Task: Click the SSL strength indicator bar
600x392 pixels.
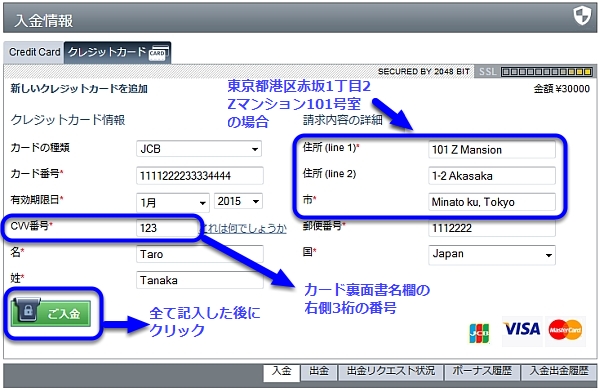Action: click(x=547, y=72)
